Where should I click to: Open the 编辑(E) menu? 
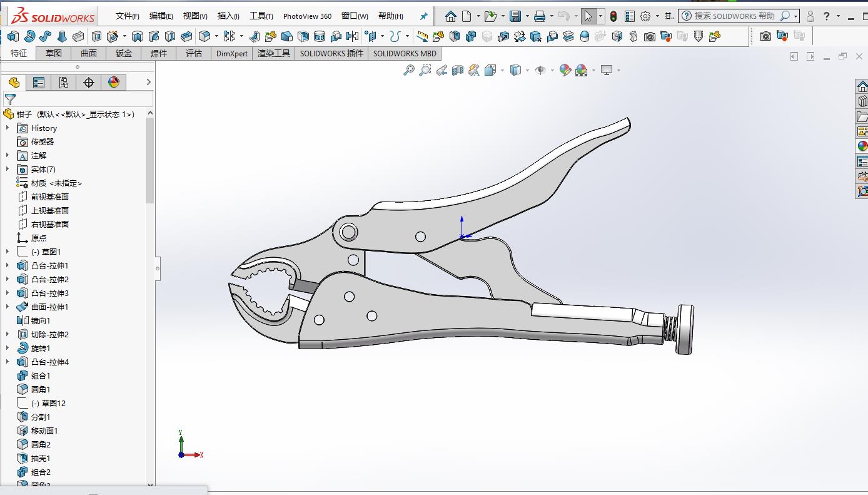point(161,16)
